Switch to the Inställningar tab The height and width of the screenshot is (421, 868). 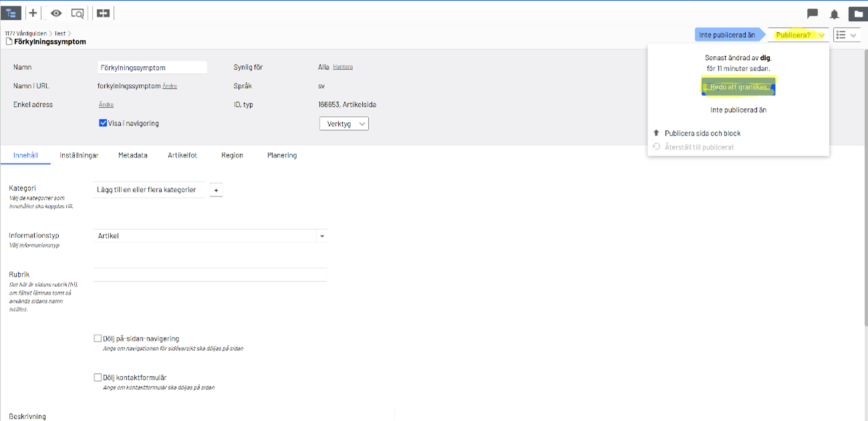click(x=79, y=155)
